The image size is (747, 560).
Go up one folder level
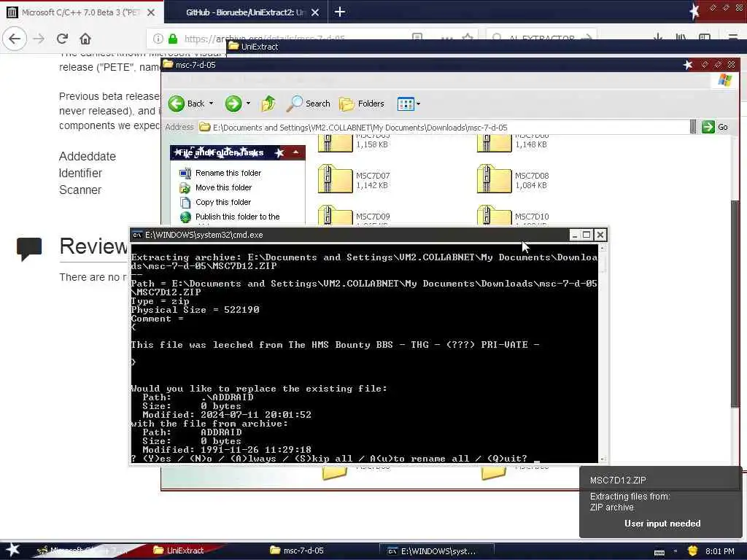(x=268, y=104)
